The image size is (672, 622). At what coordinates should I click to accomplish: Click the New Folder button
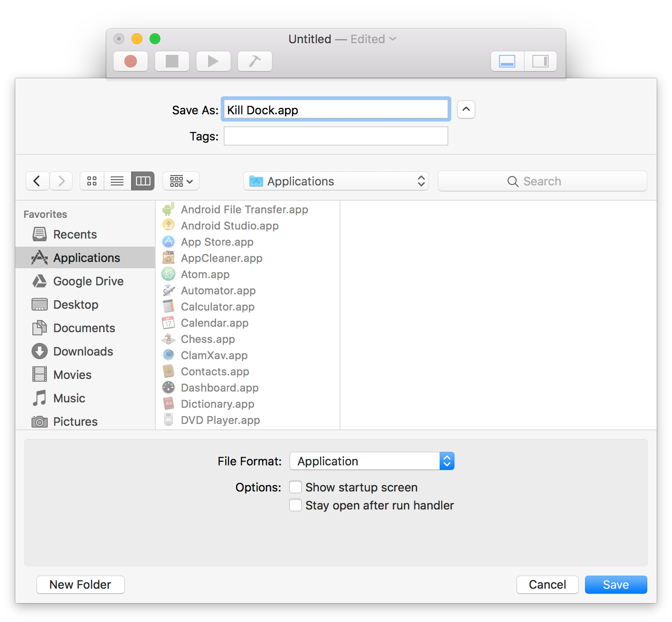tap(81, 585)
